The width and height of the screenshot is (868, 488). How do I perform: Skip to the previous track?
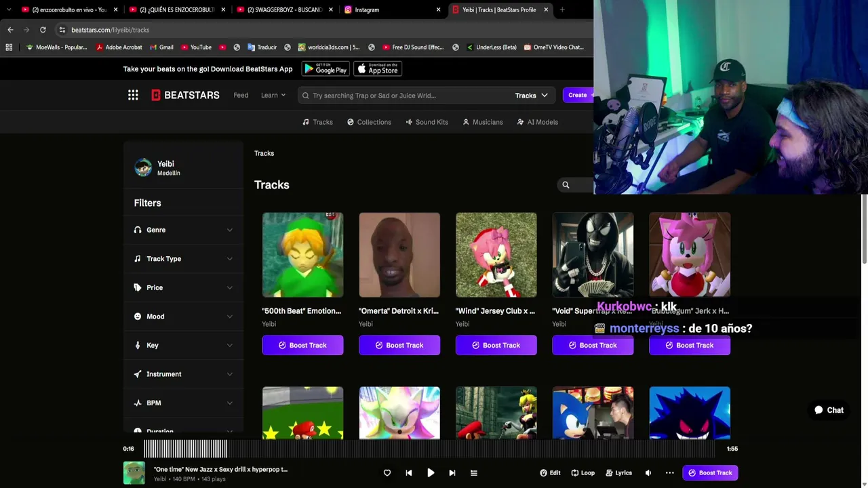pos(409,473)
